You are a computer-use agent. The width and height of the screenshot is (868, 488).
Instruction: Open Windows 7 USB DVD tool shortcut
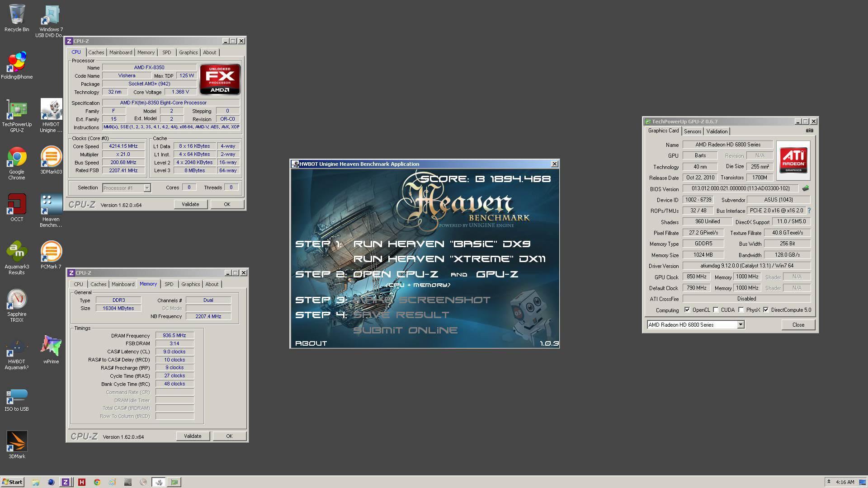[x=51, y=21]
